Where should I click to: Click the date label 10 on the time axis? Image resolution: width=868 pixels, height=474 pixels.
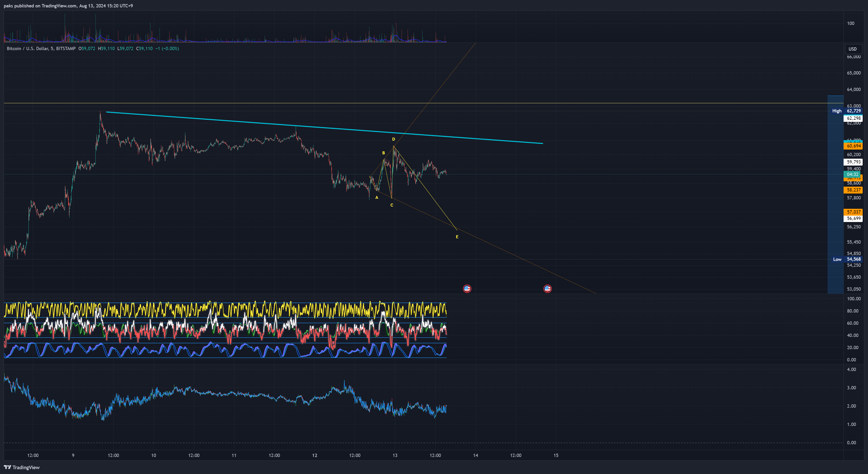154,455
